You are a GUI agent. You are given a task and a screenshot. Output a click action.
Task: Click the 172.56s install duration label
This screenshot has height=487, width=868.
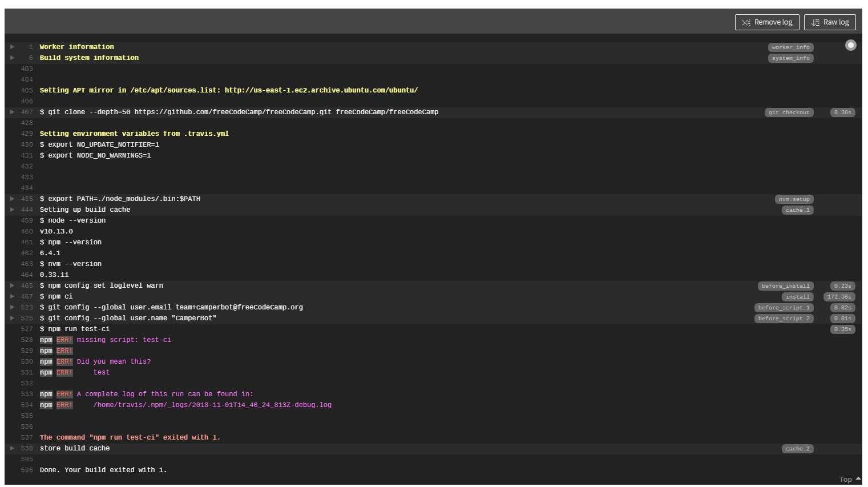839,296
